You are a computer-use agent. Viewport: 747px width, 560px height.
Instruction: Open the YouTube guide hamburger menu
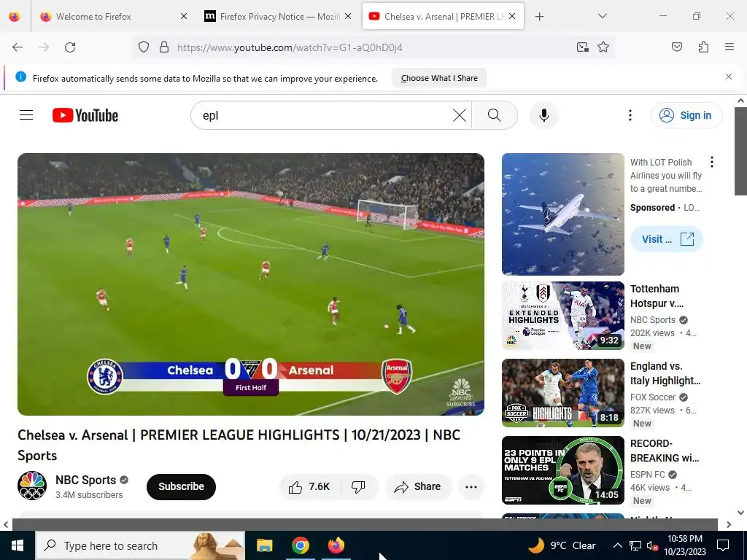(x=26, y=115)
